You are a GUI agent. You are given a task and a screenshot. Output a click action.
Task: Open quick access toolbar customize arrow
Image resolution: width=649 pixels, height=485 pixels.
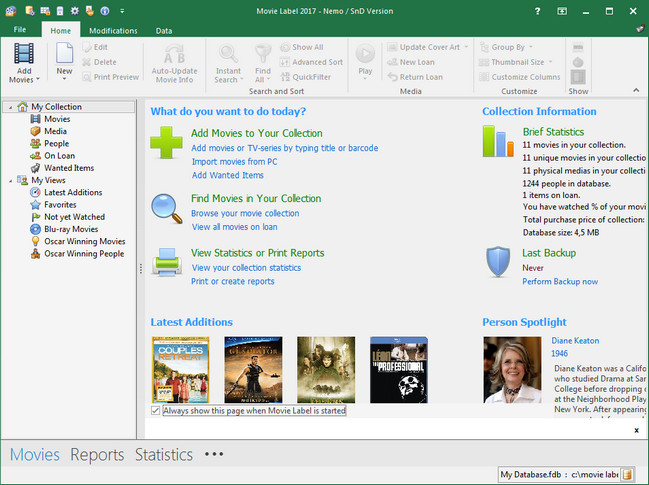coord(122,11)
